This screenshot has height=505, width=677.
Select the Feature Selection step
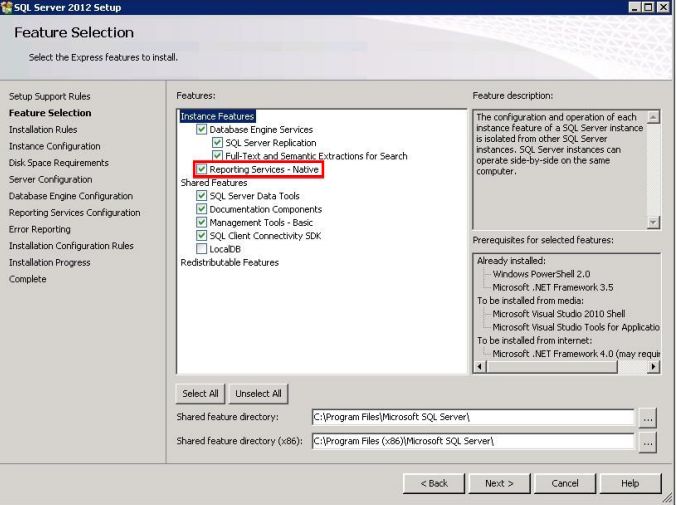pyautogui.click(x=50, y=113)
